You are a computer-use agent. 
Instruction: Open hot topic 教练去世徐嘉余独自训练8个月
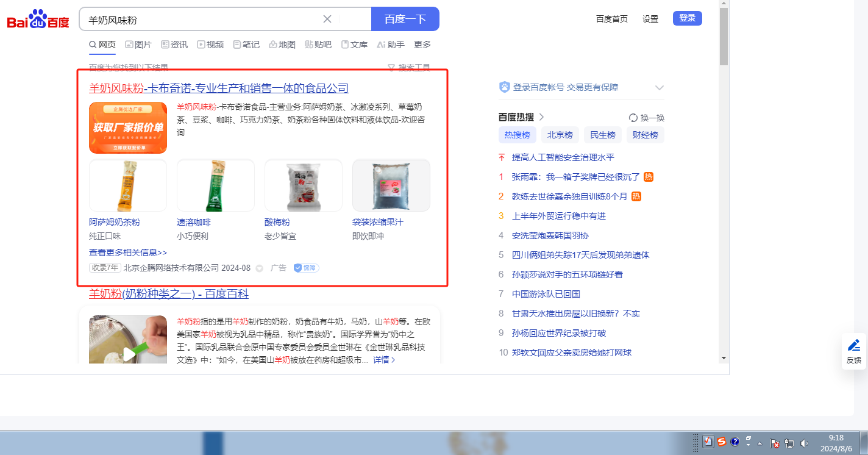click(x=569, y=196)
